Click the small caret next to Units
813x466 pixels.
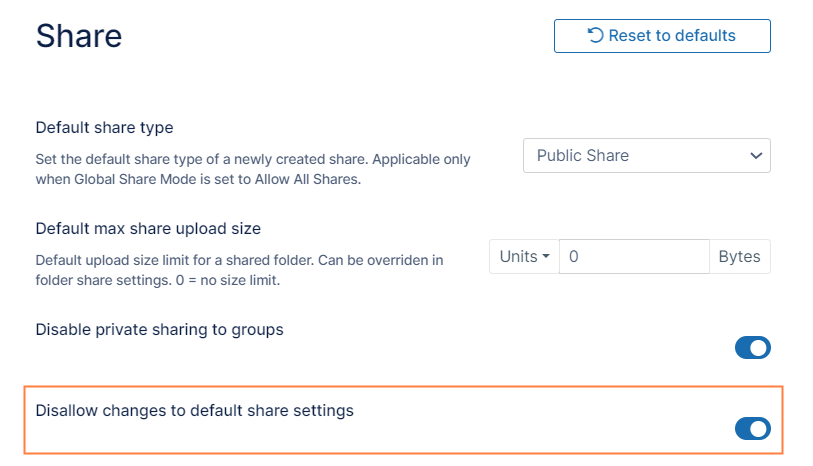point(546,257)
